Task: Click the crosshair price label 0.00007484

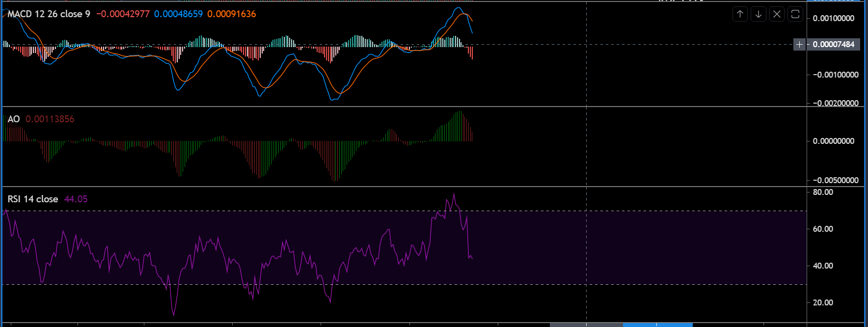Action: click(834, 45)
